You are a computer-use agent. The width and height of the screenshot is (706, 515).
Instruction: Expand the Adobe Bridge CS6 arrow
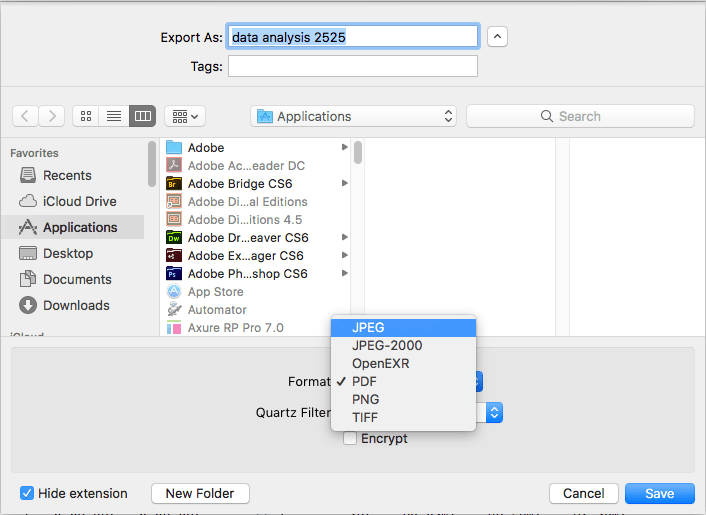344,183
